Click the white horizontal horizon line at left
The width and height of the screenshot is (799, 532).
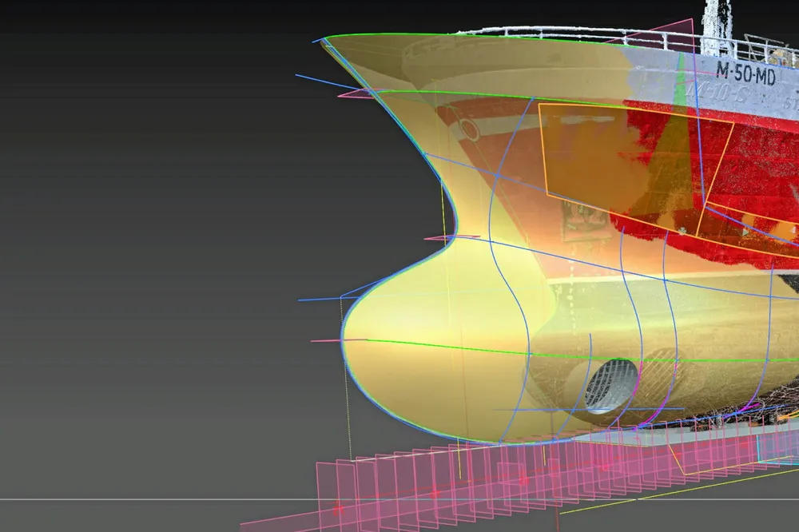point(120,499)
